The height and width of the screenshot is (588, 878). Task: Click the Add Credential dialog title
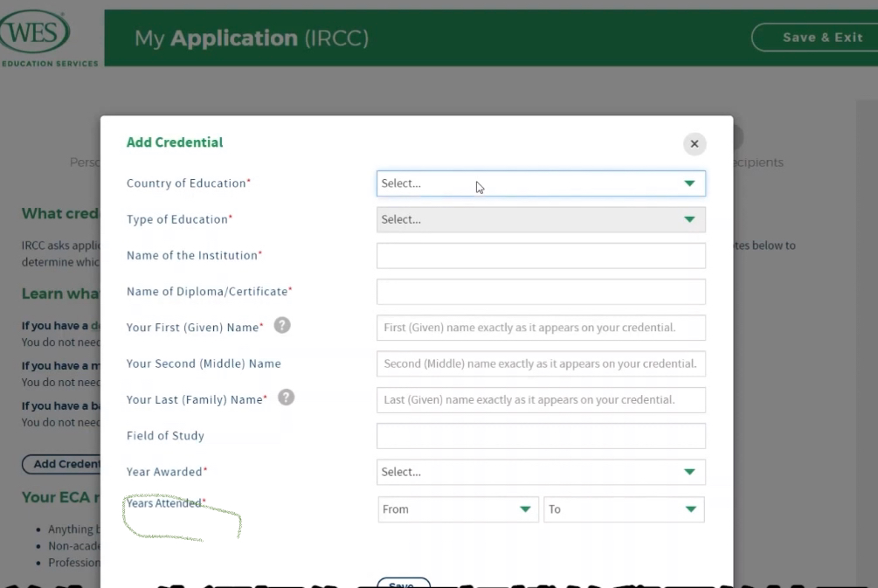tap(175, 142)
